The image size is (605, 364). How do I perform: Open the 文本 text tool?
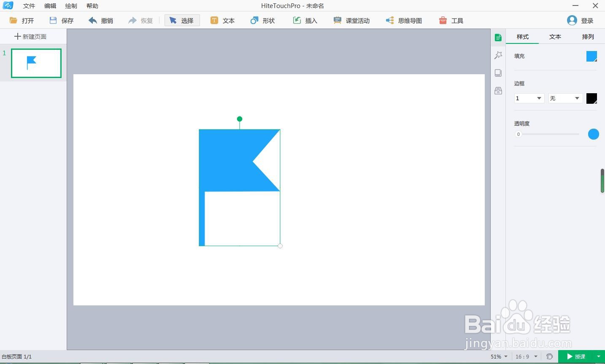223,20
